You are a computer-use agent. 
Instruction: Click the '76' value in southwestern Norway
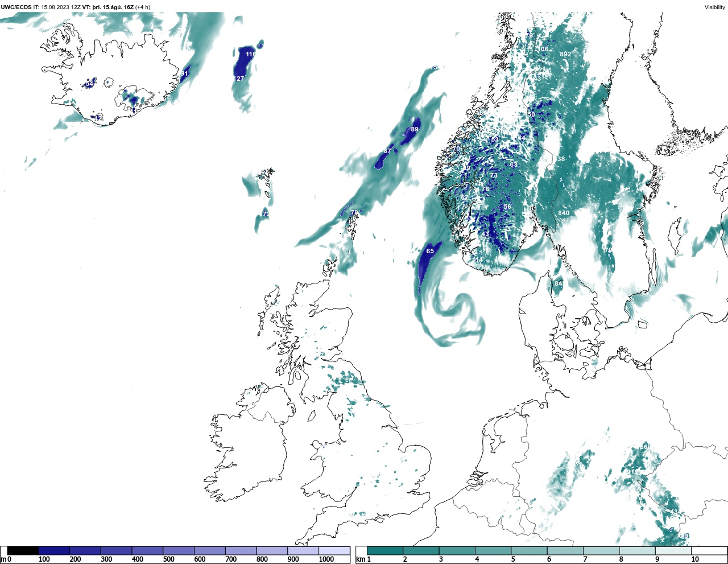coord(485,189)
